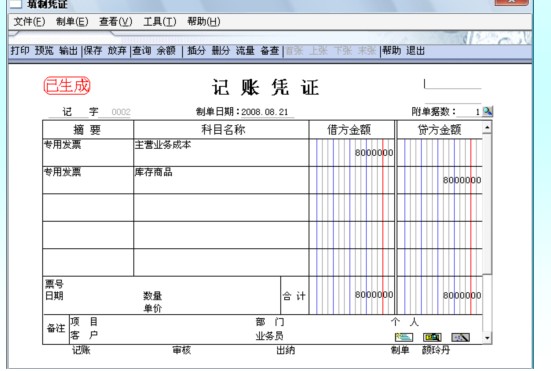This screenshot has width=551, height=371.
Task: Click the third gray icon at bottom right
Action: pos(460,337)
